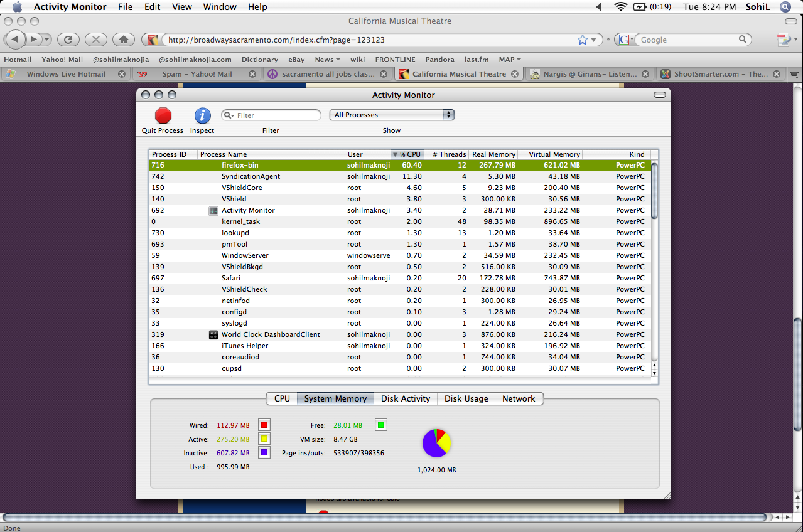The image size is (803, 532).
Task: Open the Apple menu
Action: point(17,7)
